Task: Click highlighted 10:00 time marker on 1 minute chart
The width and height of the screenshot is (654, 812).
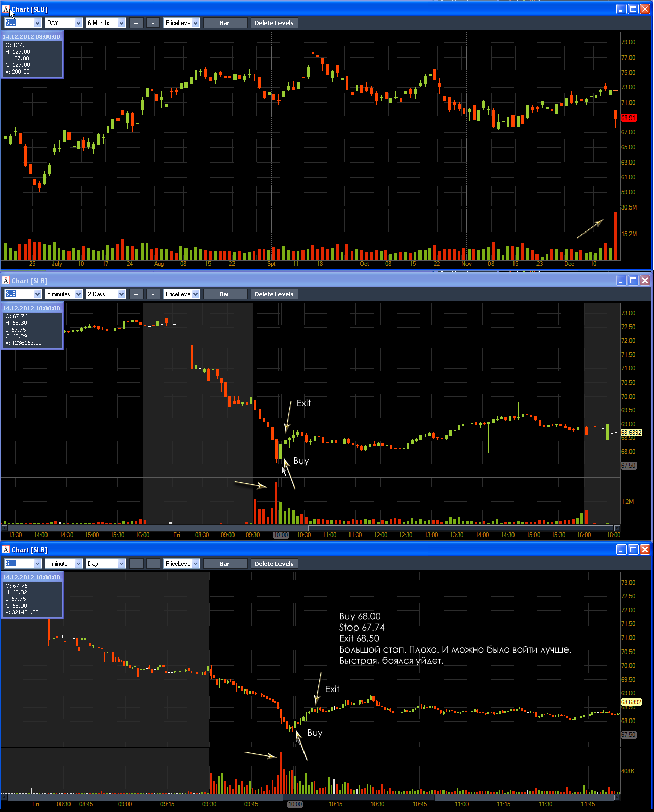Action: tap(295, 804)
